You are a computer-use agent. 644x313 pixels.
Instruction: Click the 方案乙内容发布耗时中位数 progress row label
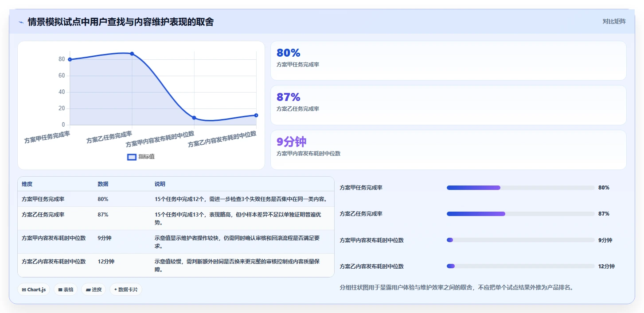(x=371, y=267)
